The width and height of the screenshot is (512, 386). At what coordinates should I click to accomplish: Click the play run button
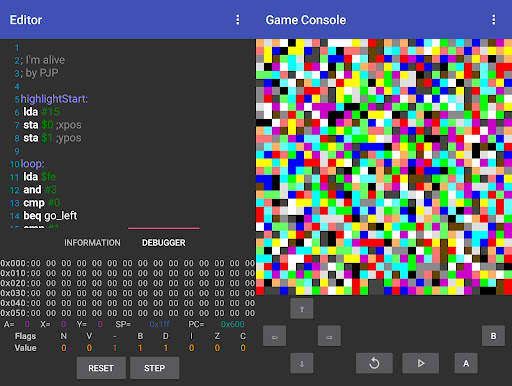[420, 363]
